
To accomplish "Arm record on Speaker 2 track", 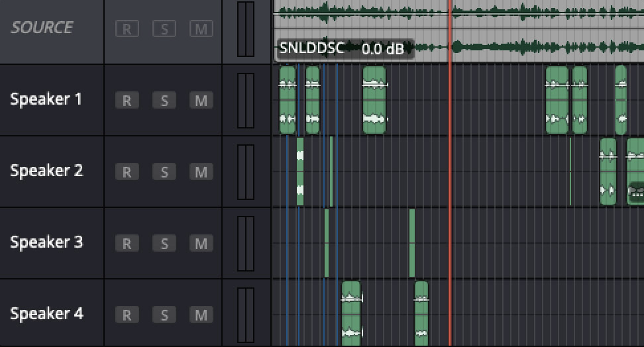I will (x=127, y=172).
